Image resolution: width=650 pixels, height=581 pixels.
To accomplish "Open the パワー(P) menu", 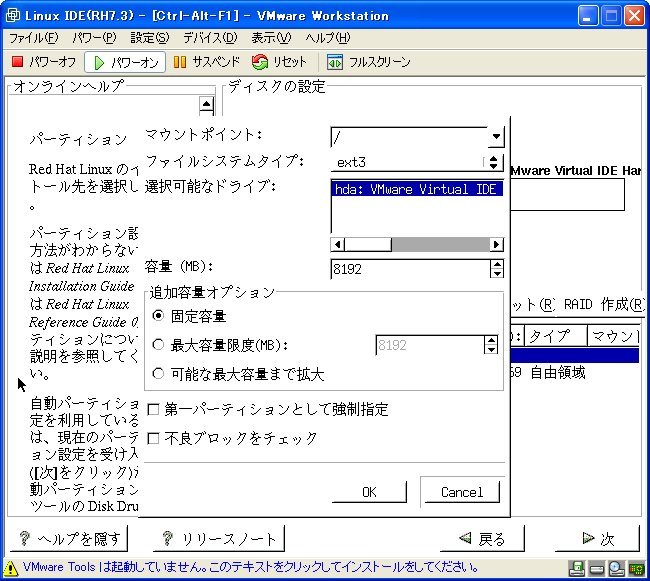I will [94, 38].
